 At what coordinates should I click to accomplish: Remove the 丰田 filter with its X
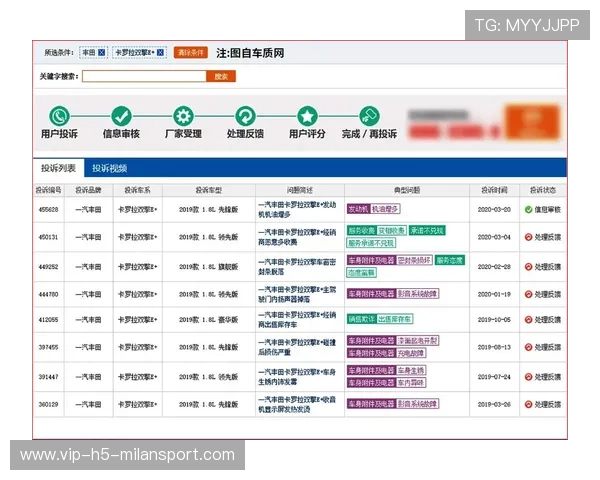tap(101, 52)
